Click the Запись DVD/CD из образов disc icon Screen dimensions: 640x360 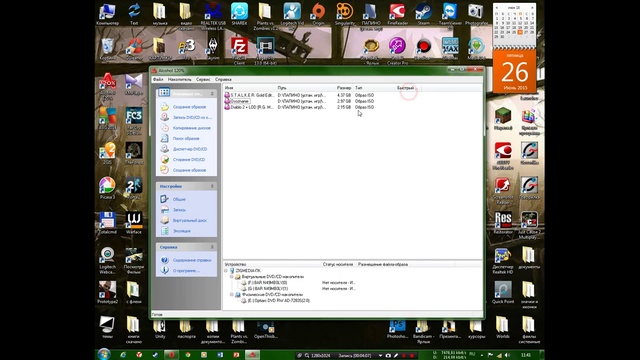click(164, 117)
